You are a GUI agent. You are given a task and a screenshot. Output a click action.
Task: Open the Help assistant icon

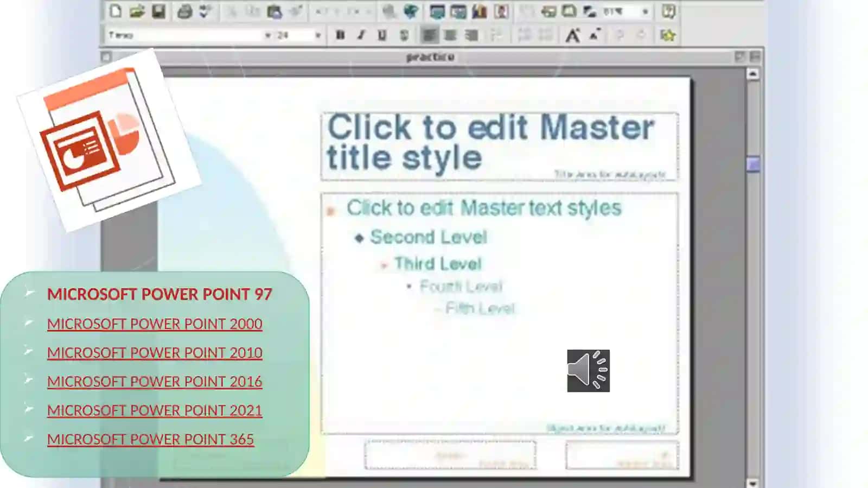click(x=668, y=11)
